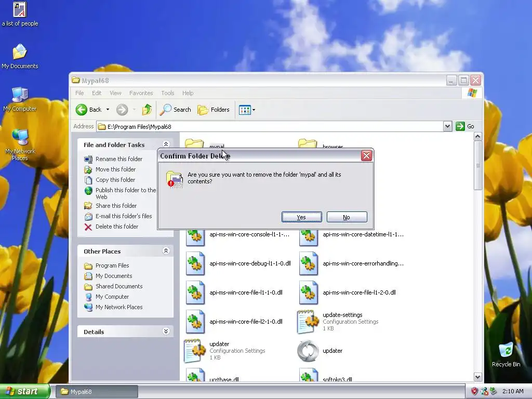Open the Search pane
Screen dimensions: 532x399
[x=176, y=110]
